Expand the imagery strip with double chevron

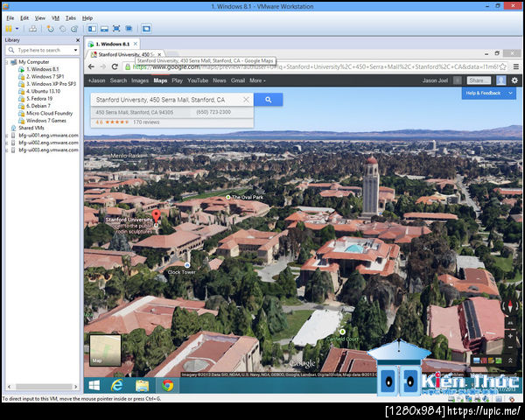coord(510,360)
